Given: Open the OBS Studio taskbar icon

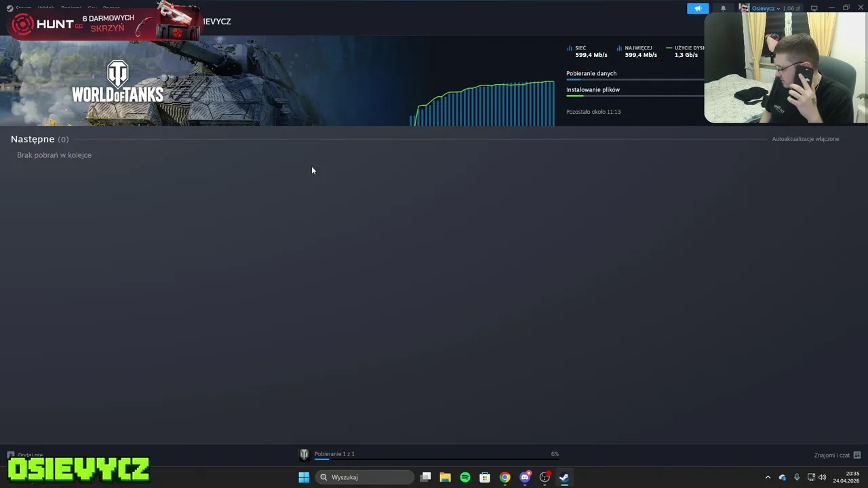Looking at the screenshot, I should tap(545, 477).
